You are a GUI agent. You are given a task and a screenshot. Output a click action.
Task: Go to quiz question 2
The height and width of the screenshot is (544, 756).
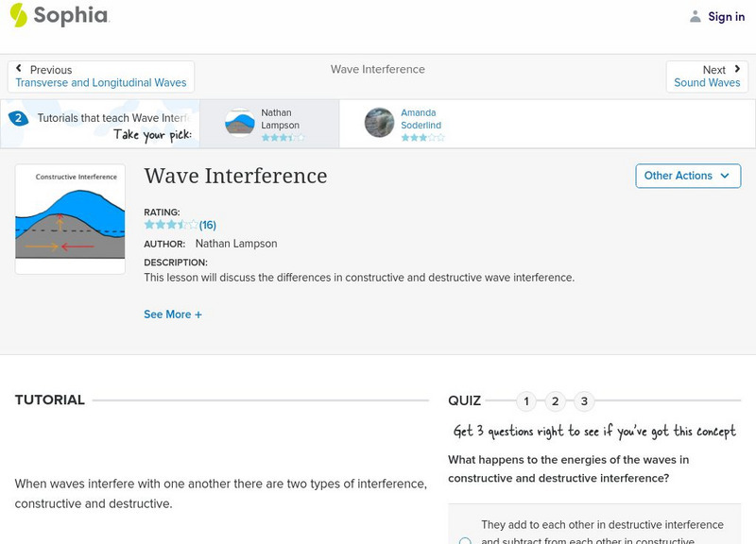pos(556,401)
